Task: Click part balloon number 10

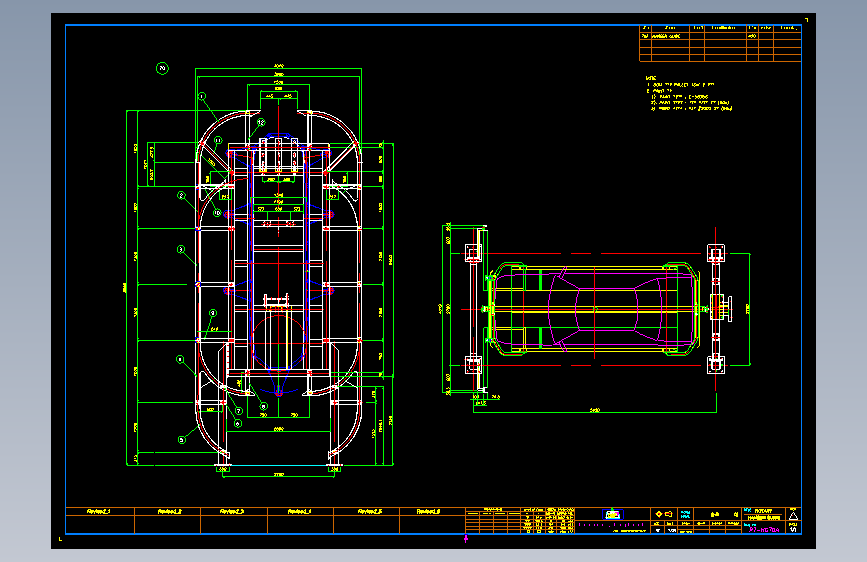Action: [x=217, y=213]
